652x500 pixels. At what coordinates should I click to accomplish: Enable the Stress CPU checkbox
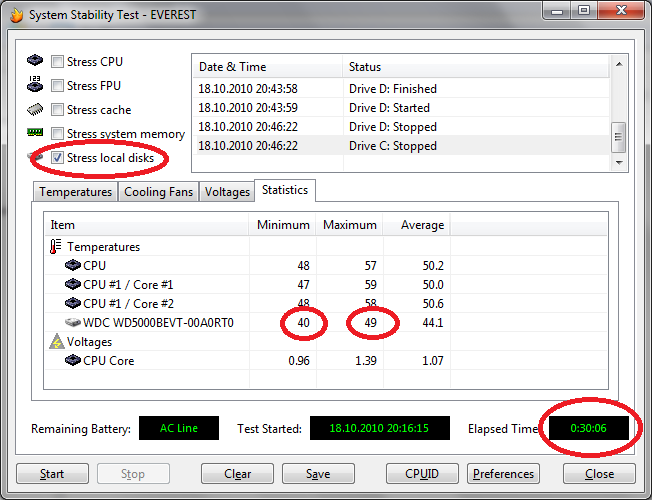(x=57, y=62)
